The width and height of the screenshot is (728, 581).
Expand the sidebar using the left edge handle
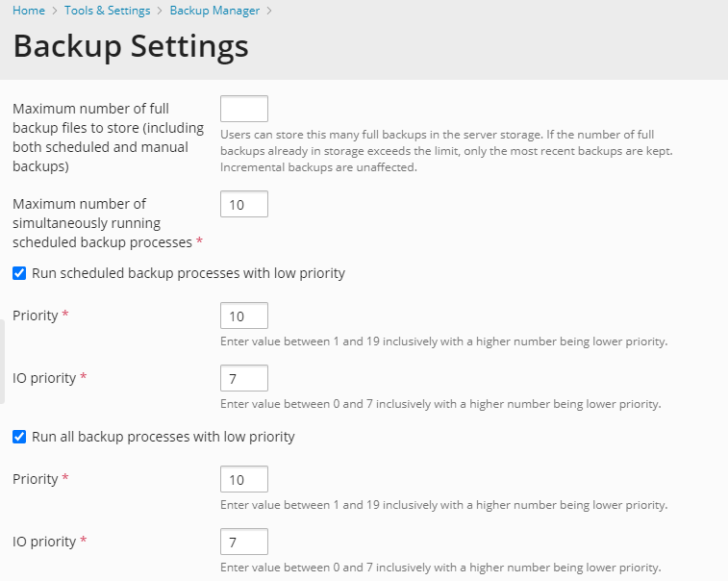[x=3, y=354]
